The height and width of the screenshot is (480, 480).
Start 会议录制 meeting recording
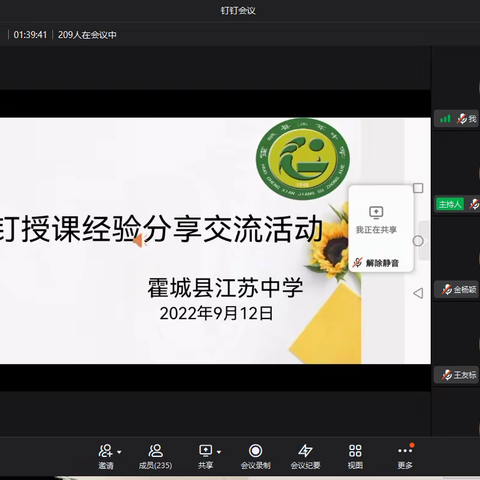pyautogui.click(x=255, y=456)
